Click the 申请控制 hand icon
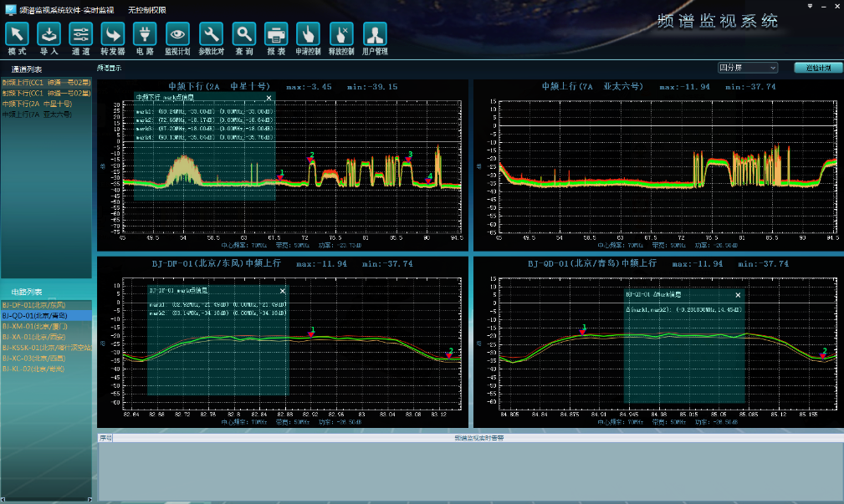The height and width of the screenshot is (504, 844). pyautogui.click(x=308, y=34)
